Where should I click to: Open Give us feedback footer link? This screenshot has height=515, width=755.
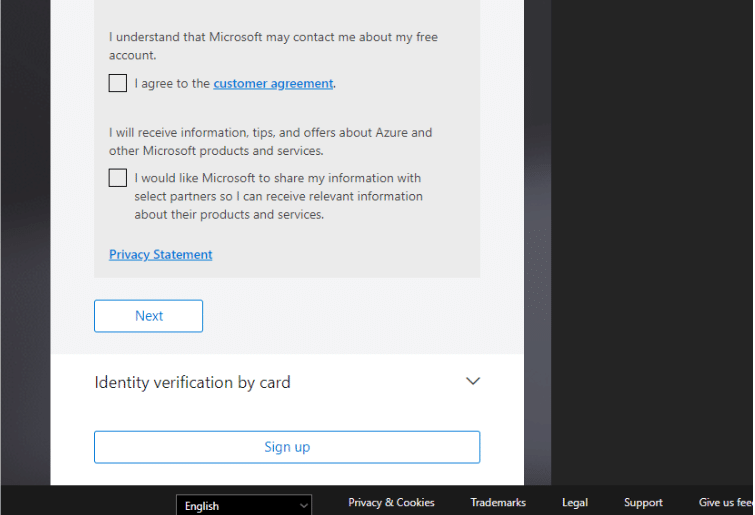[726, 502]
